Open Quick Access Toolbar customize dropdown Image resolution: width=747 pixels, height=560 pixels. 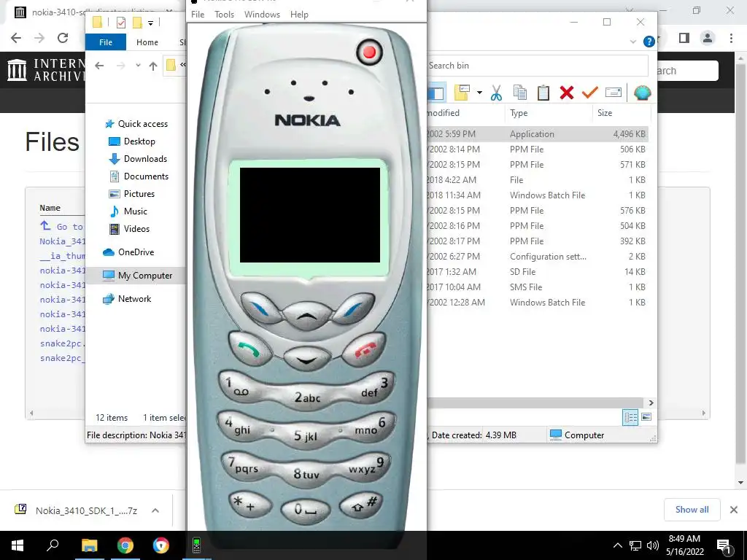[x=150, y=23]
